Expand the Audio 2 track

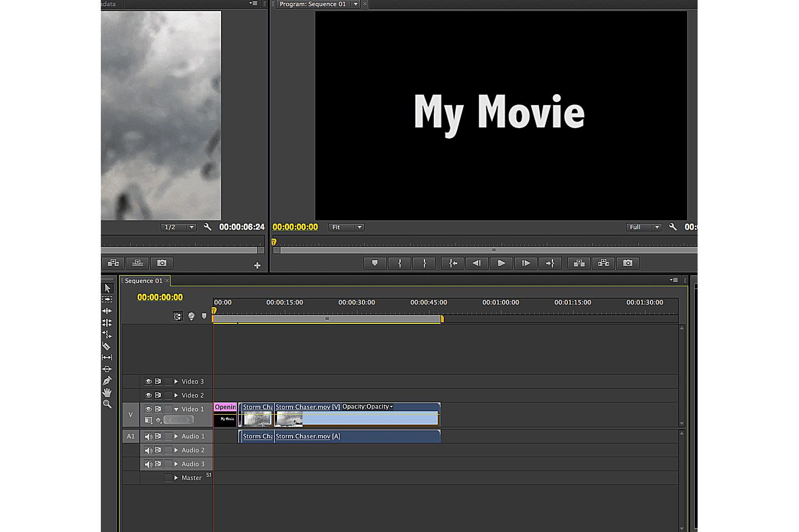[176, 450]
